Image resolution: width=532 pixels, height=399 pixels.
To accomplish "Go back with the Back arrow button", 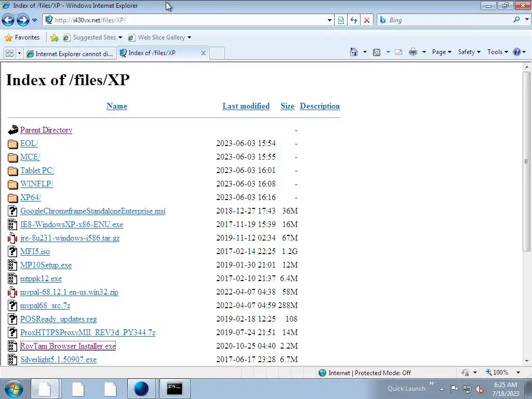I will pyautogui.click(x=8, y=20).
